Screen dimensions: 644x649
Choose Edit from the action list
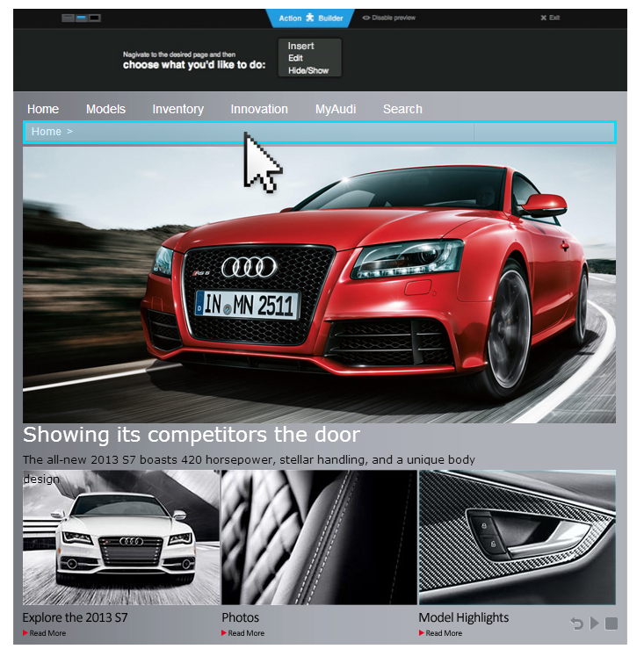[x=296, y=58]
